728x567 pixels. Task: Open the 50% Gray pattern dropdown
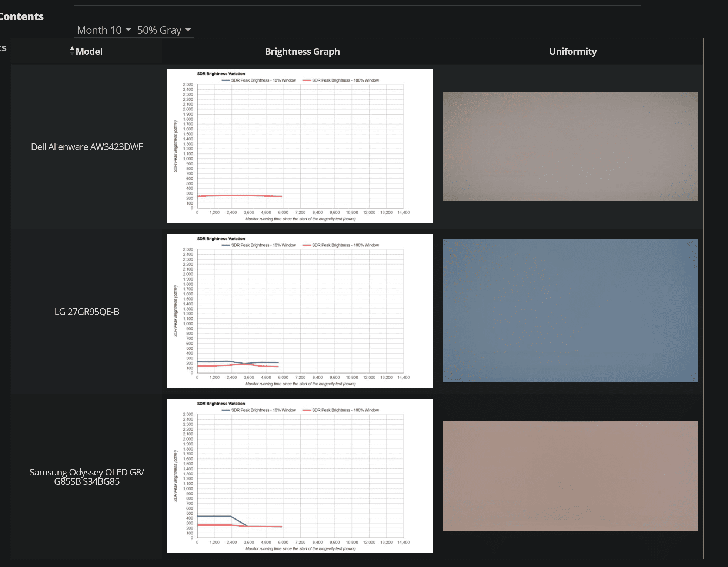(164, 30)
